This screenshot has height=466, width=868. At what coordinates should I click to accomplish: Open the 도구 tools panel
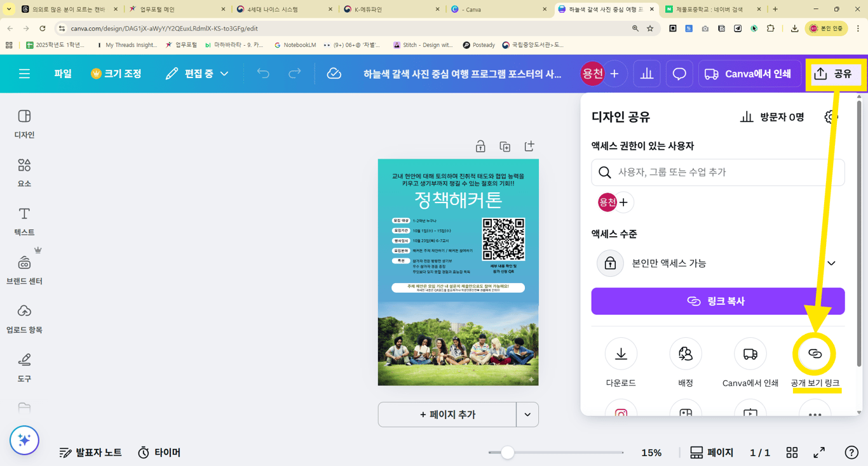click(x=24, y=368)
